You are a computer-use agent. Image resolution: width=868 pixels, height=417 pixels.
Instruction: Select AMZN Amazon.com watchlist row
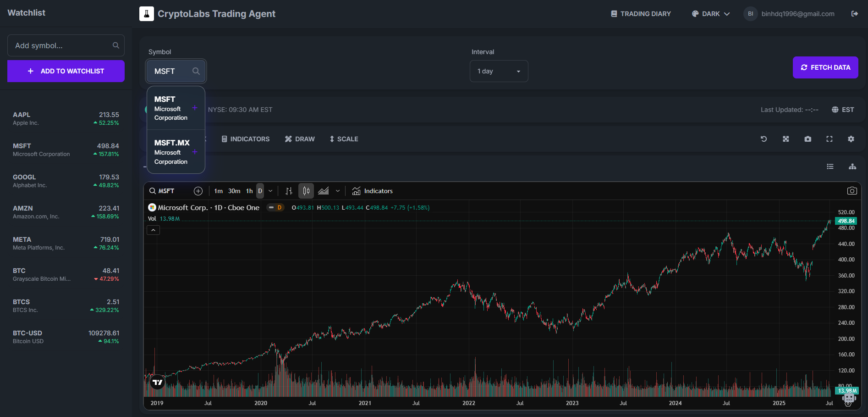pyautogui.click(x=66, y=212)
